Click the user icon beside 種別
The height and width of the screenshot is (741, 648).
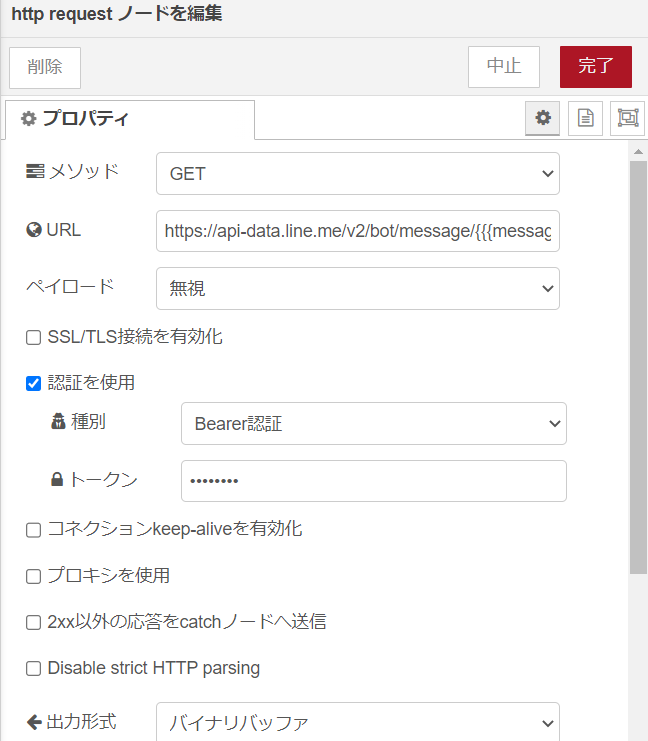click(x=58, y=421)
